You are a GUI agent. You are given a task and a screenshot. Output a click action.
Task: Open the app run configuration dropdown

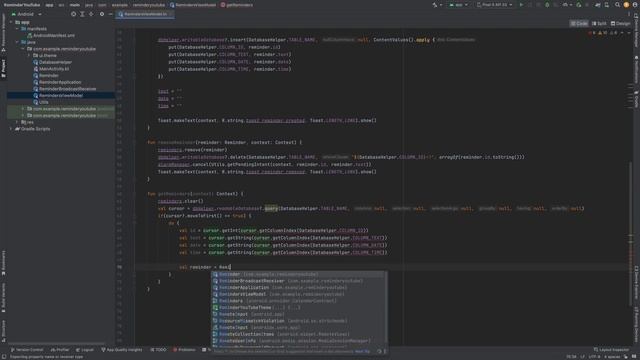point(458,5)
